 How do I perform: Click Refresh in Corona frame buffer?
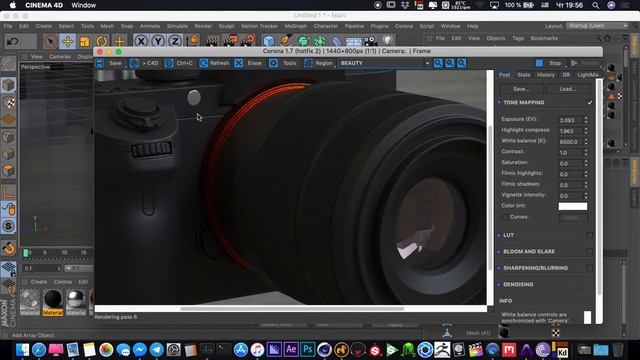click(214, 63)
